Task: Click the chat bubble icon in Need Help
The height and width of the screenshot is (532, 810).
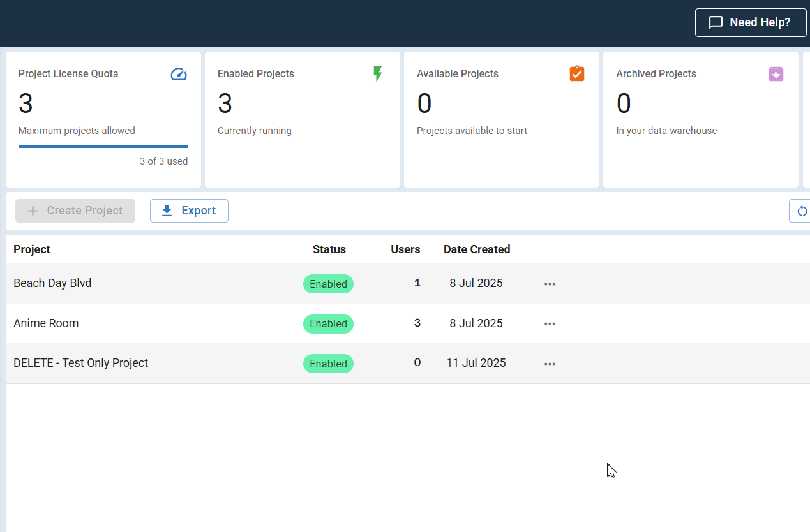Action: click(716, 23)
